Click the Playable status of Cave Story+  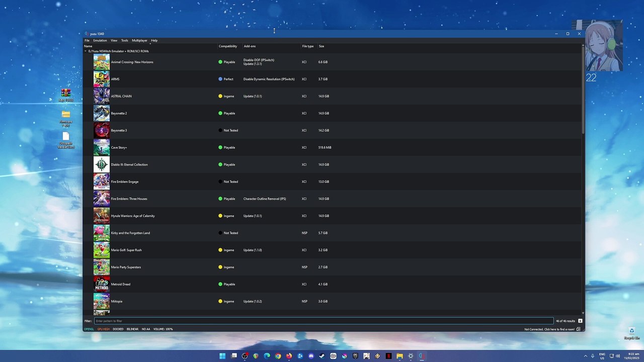[227, 148]
